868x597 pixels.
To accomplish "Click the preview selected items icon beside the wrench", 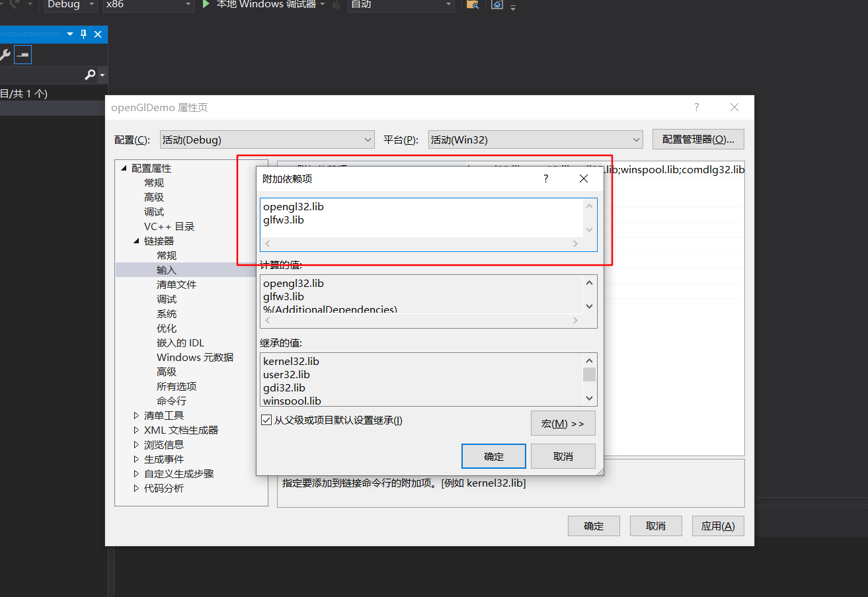I will coord(23,55).
